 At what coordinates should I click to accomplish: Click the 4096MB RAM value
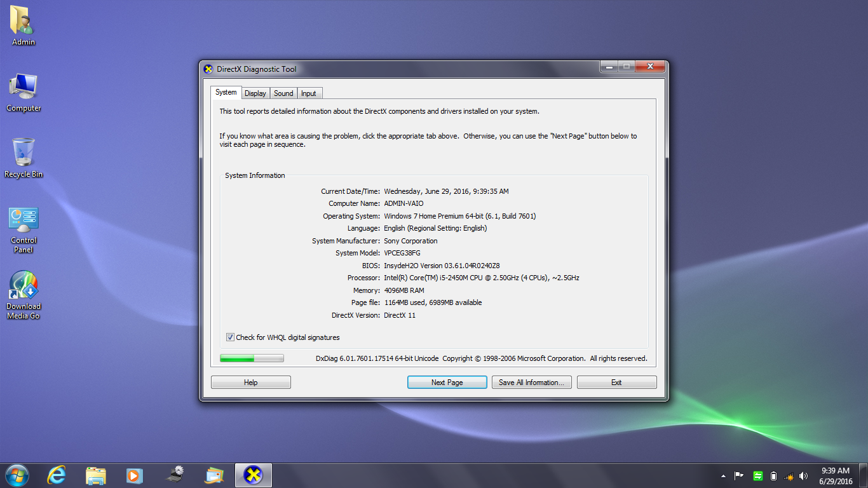(x=404, y=290)
